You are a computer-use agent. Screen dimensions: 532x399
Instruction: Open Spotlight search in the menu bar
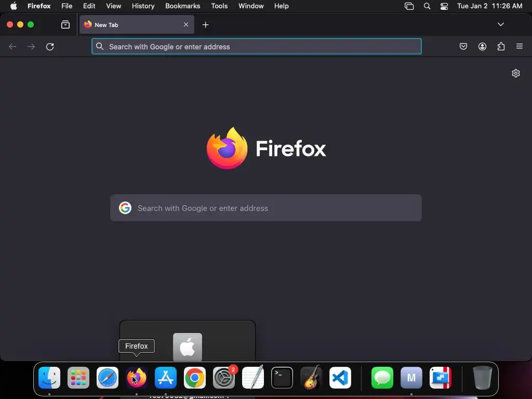427,6
